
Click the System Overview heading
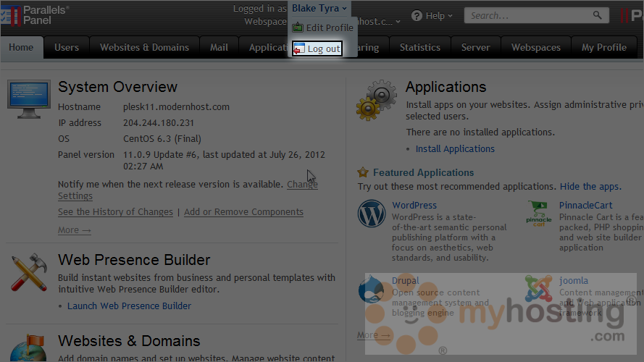click(117, 87)
